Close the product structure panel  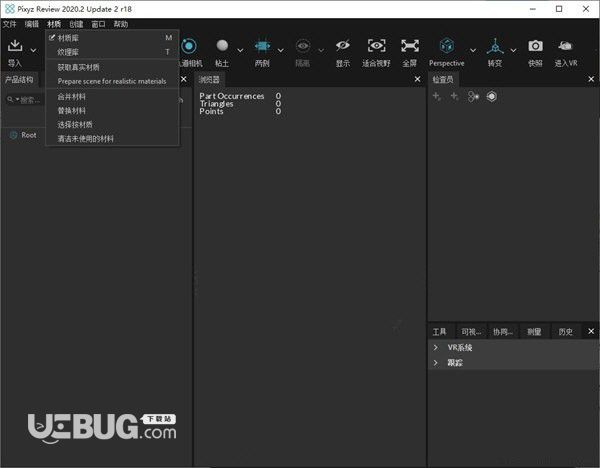tap(184, 79)
